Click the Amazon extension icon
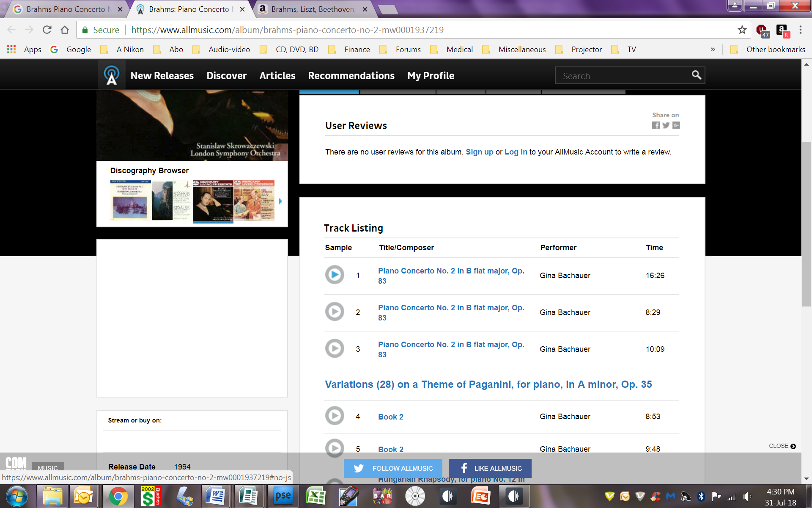The height and width of the screenshot is (508, 812). pos(782,30)
